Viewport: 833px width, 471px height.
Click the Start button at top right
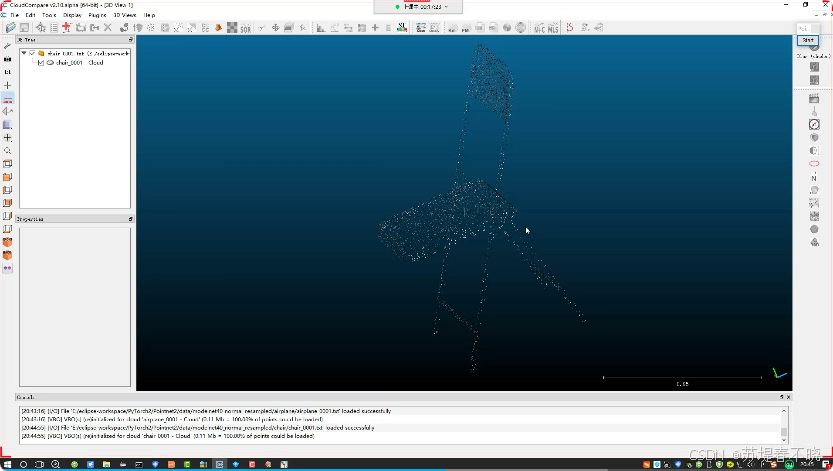808,40
